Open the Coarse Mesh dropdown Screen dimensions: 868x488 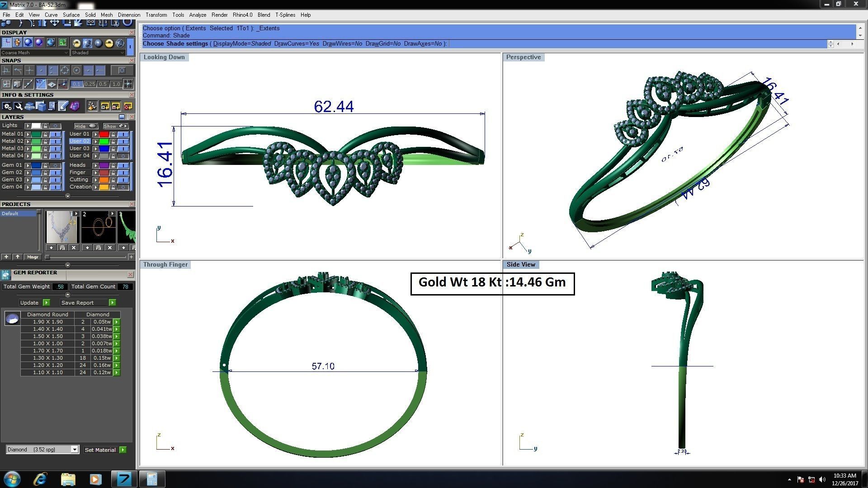(x=34, y=52)
